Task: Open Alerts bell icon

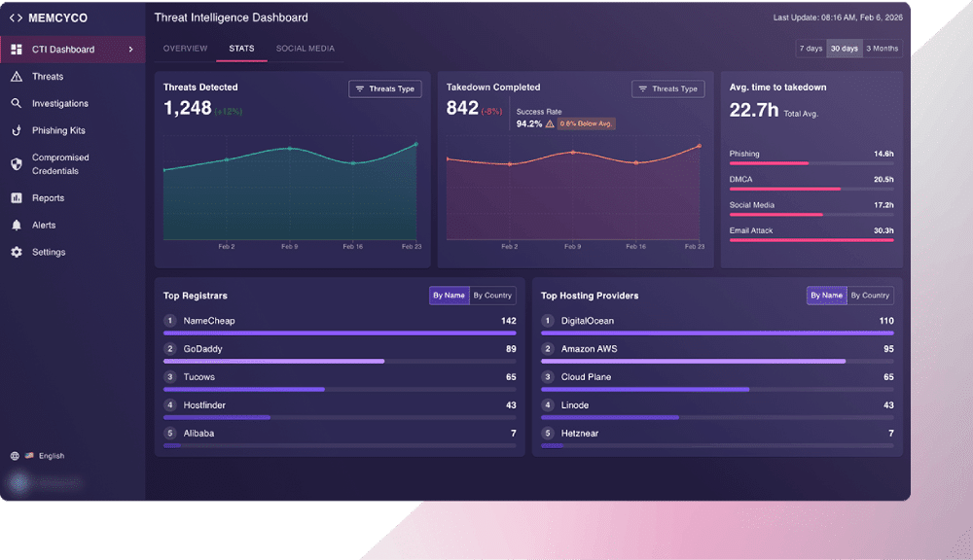Action: [x=17, y=226]
